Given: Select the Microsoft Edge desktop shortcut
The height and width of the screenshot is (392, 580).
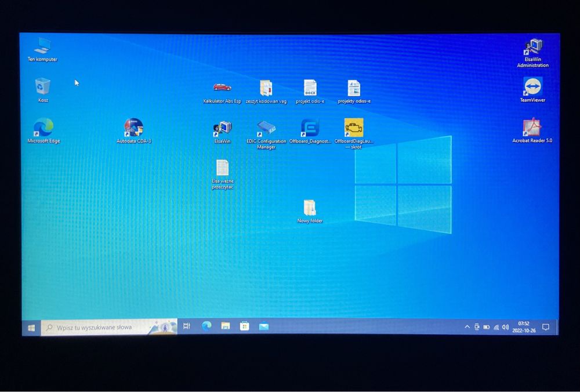Looking at the screenshot, I should point(43,130).
